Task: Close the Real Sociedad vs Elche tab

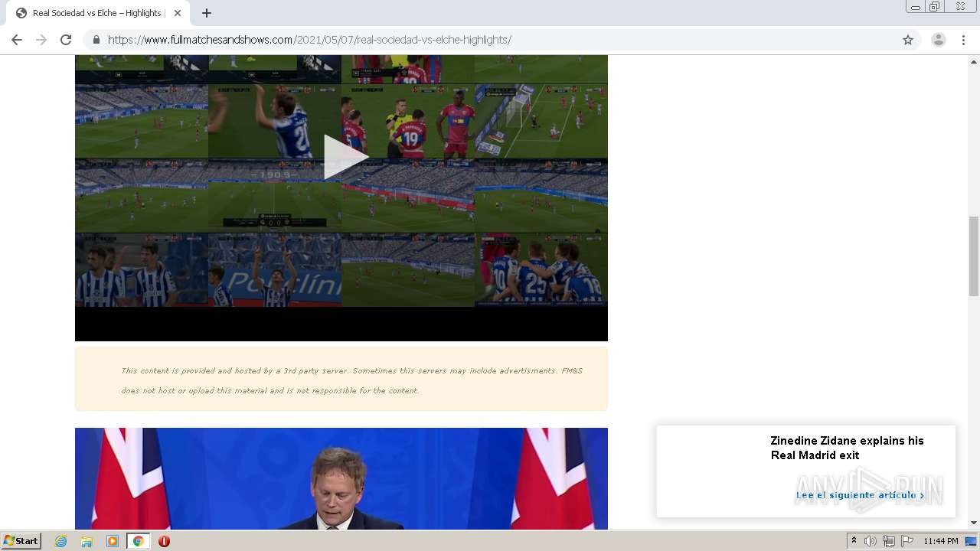Action: 178,13
